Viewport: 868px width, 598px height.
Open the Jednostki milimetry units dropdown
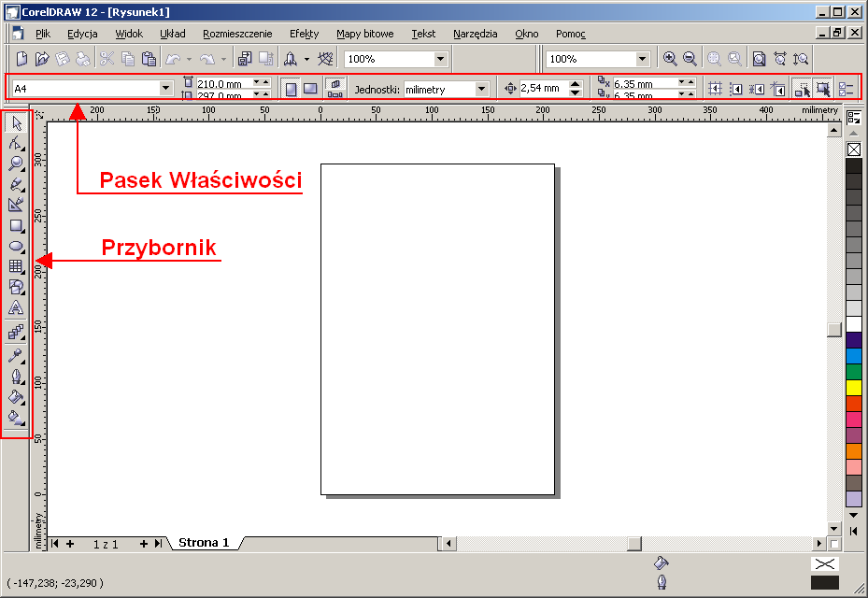tap(481, 89)
